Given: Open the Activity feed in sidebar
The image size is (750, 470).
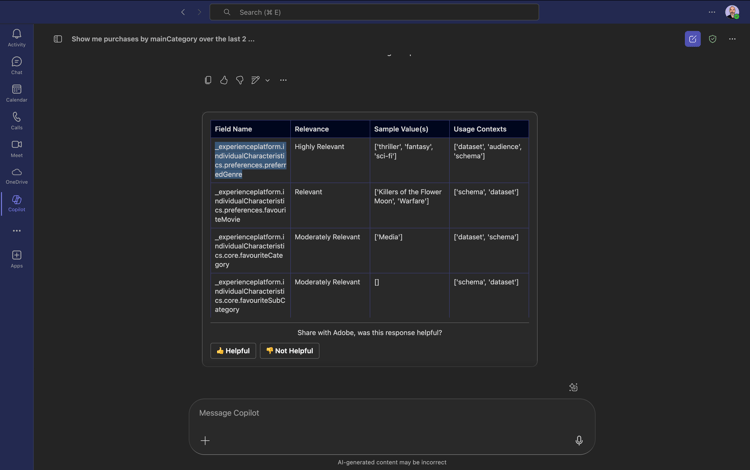Looking at the screenshot, I should coord(16,37).
